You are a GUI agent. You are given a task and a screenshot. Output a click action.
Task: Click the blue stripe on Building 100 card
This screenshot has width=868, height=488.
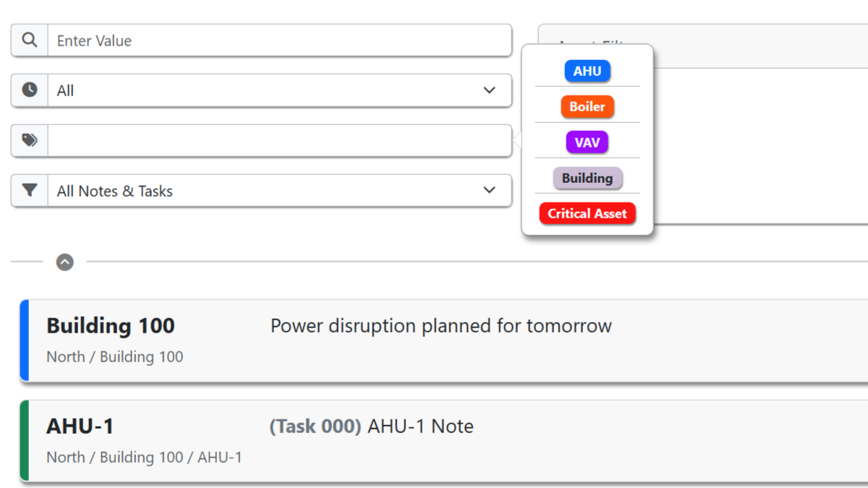25,340
